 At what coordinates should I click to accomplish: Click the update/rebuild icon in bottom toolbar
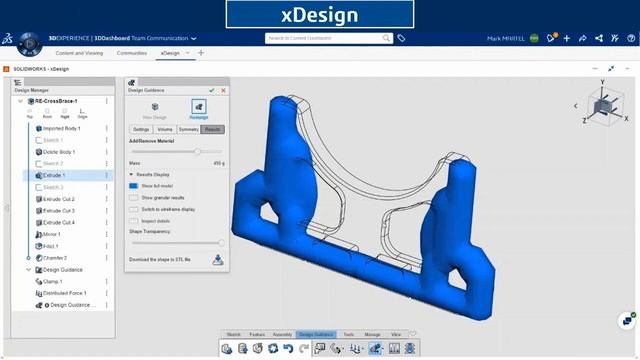[x=258, y=348]
